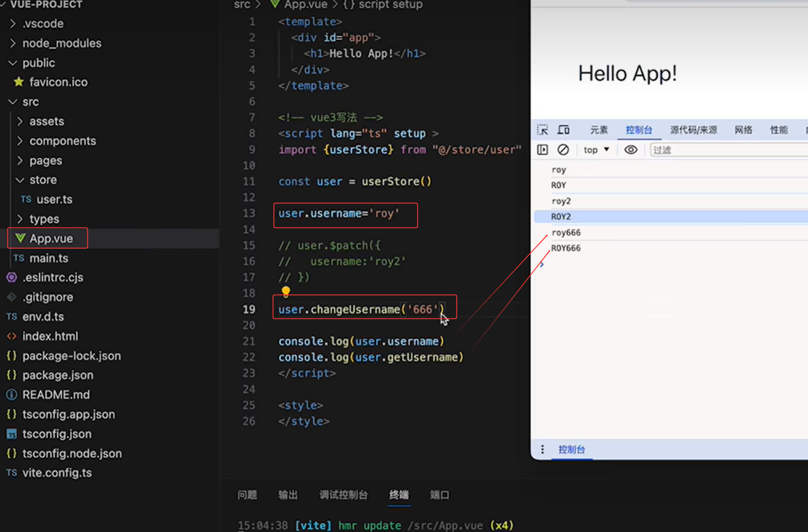Click line number 19 in the gutter
808x532 pixels.
point(249,310)
